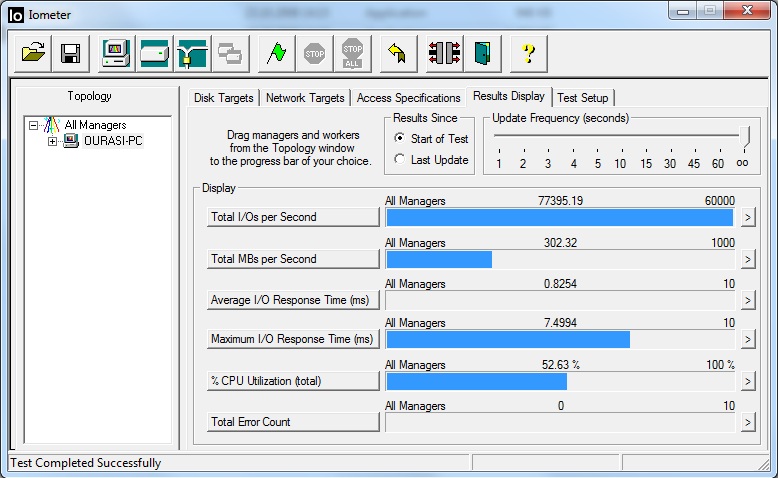Start new disk worker icon
The height and width of the screenshot is (478, 779).
point(155,53)
